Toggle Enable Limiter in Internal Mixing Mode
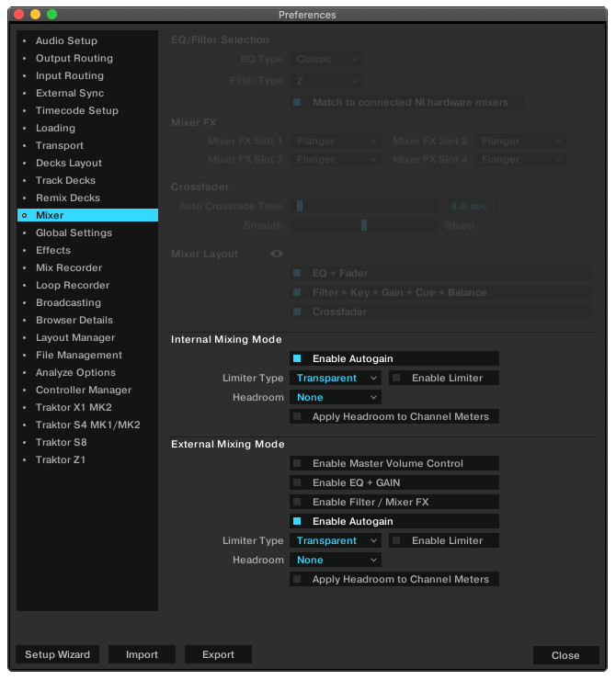The height and width of the screenshot is (680, 616). click(396, 378)
